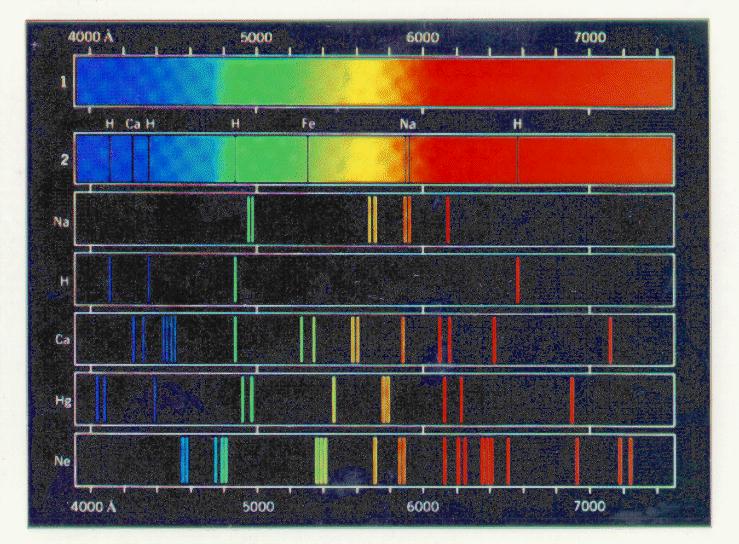Select row label "1" of the continuous spectrum

click(x=63, y=82)
